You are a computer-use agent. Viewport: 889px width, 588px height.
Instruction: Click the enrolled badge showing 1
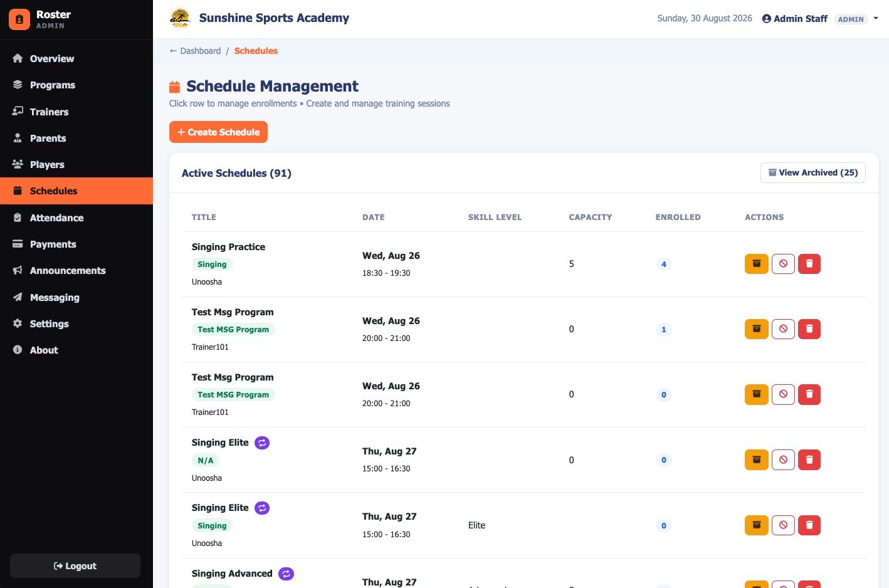(x=664, y=329)
